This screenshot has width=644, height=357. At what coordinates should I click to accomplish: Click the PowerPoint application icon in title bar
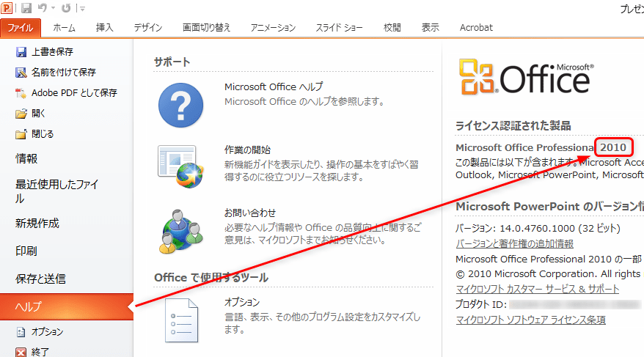tap(6, 7)
